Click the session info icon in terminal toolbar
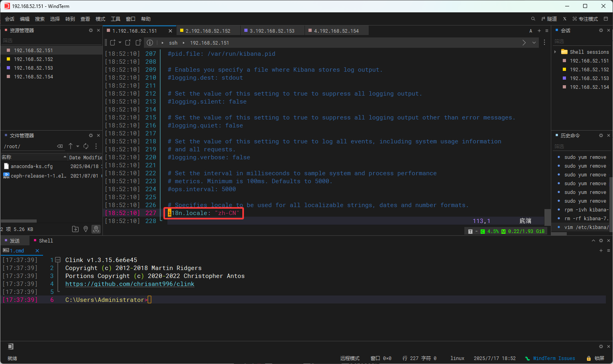Screen dimensions: 613x364 click(x=149, y=43)
